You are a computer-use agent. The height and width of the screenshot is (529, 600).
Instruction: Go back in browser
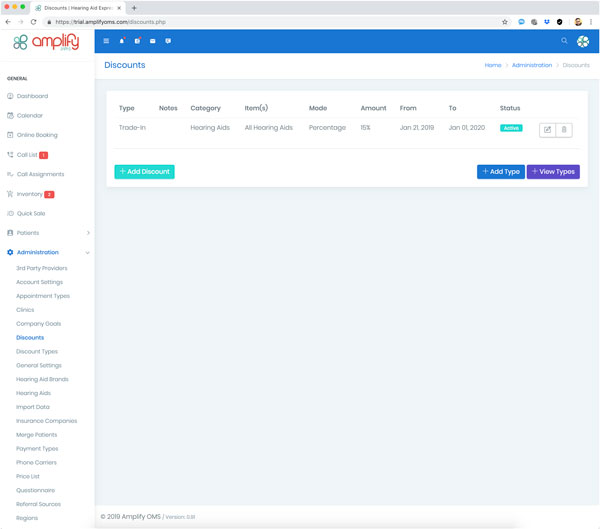point(8,22)
